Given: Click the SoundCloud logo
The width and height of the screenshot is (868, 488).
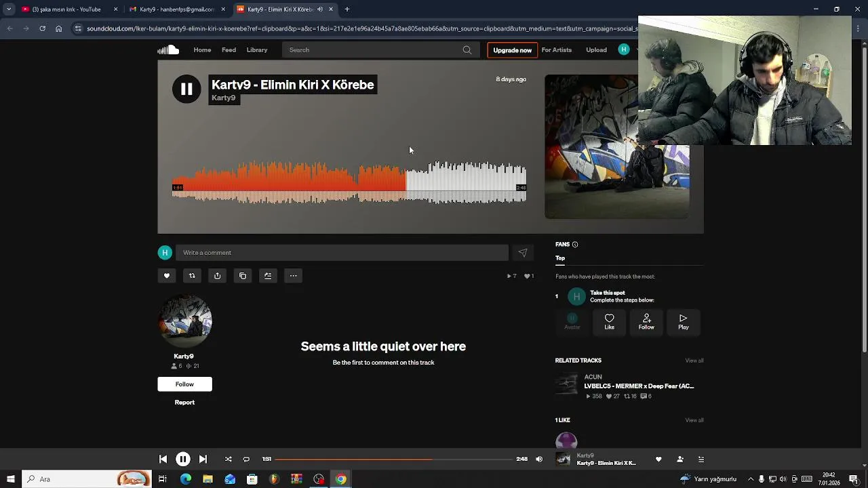Looking at the screenshot, I should click(168, 49).
